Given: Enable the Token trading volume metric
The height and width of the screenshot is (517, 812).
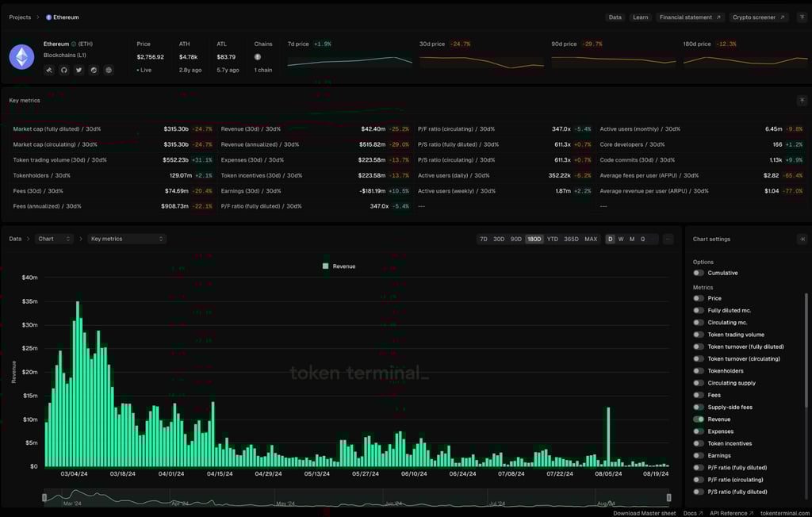Looking at the screenshot, I should tap(699, 335).
